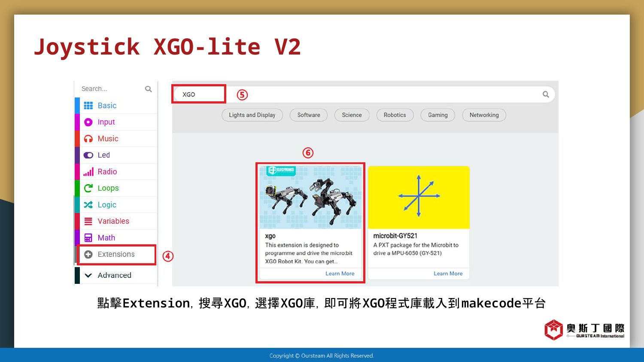Filter by Robotics tag
Image resolution: width=644 pixels, height=362 pixels.
pyautogui.click(x=395, y=115)
